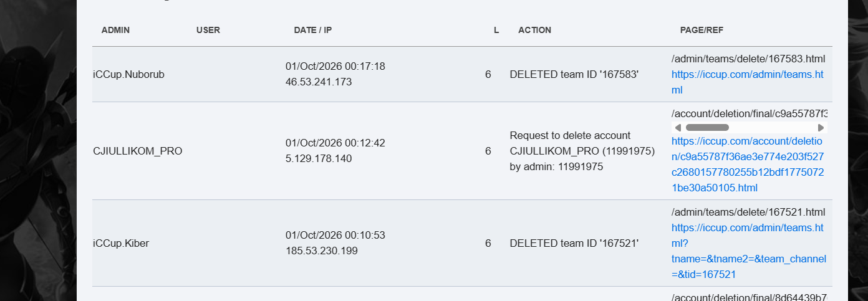Click the L column header
868x301 pixels.
[496, 30]
